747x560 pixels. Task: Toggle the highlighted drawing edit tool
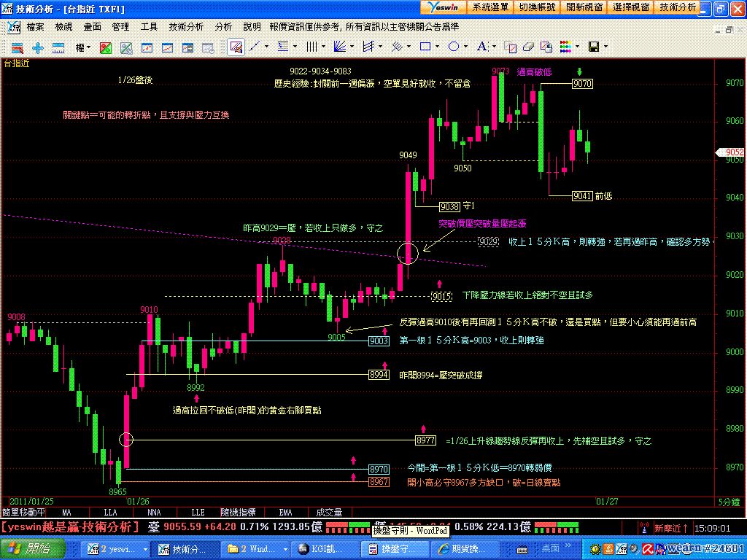[236, 47]
